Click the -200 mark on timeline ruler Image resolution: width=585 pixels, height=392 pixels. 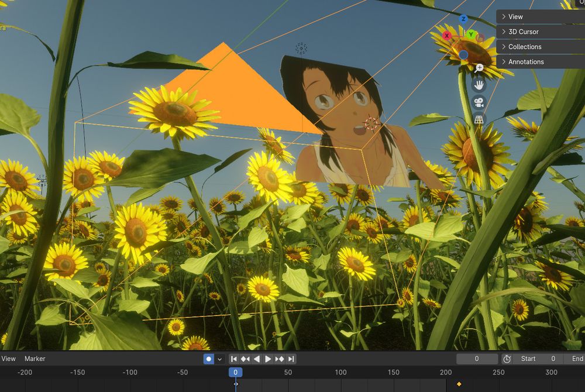click(x=25, y=372)
